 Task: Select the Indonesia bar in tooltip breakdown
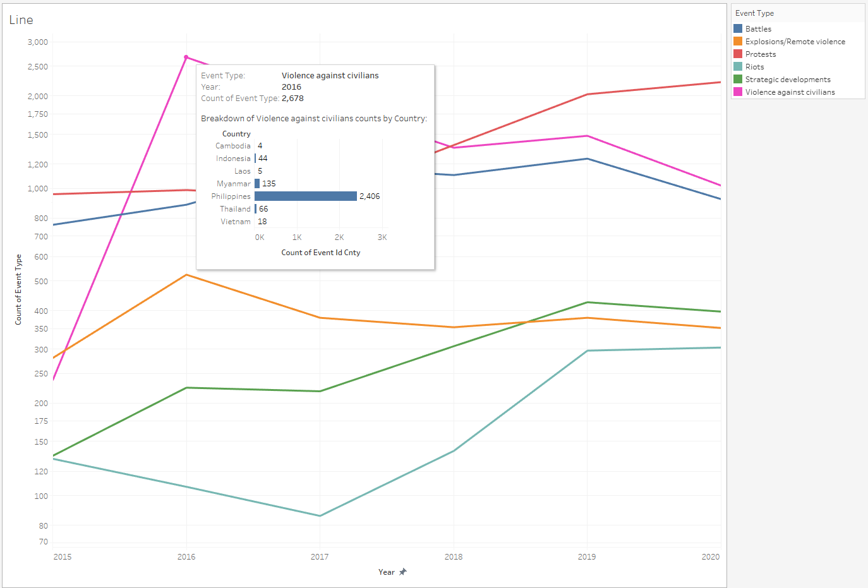[255, 159]
